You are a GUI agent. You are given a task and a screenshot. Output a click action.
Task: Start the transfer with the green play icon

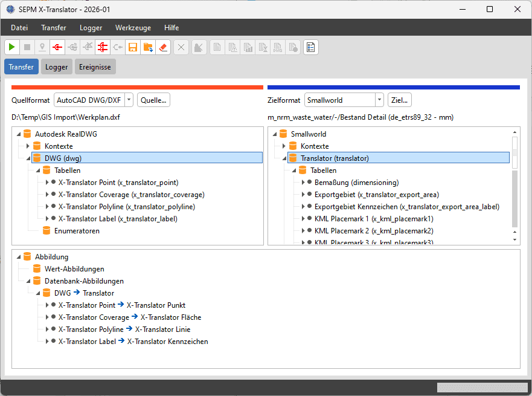pos(12,47)
